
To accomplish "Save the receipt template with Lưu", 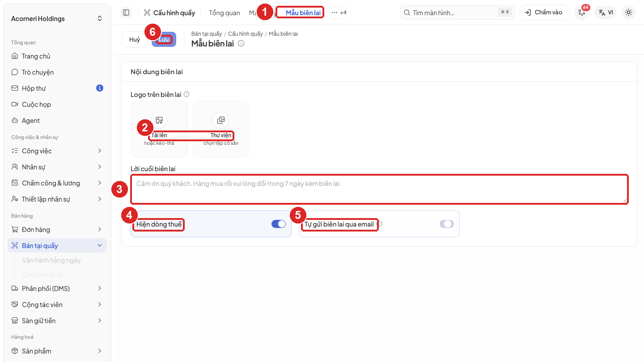I will [164, 39].
